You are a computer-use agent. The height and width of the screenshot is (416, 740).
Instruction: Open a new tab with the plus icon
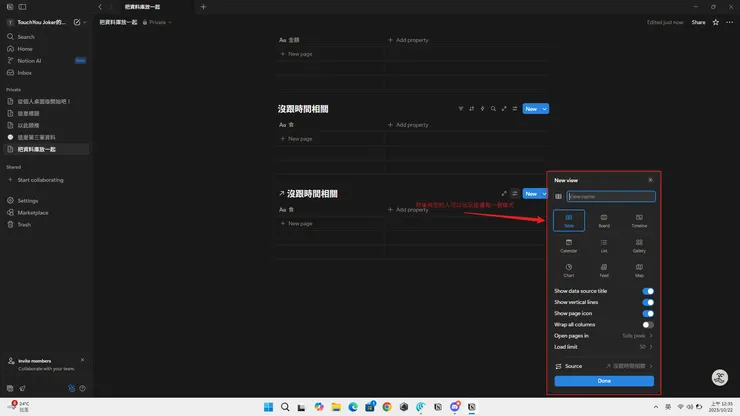[x=203, y=7]
